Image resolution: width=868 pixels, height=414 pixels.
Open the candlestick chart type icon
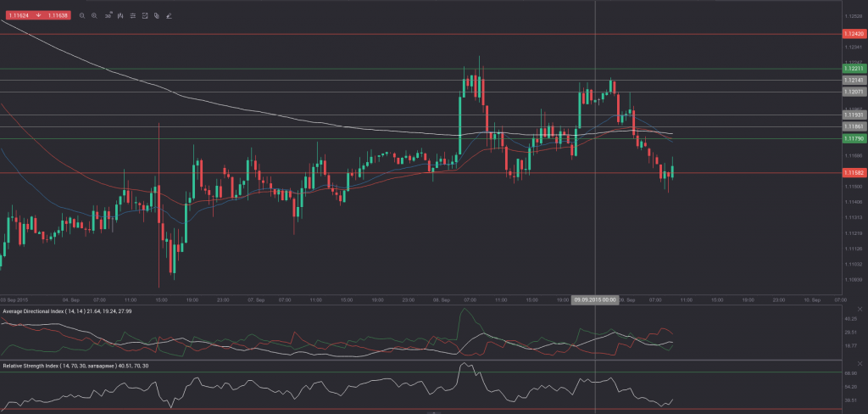[x=120, y=15]
